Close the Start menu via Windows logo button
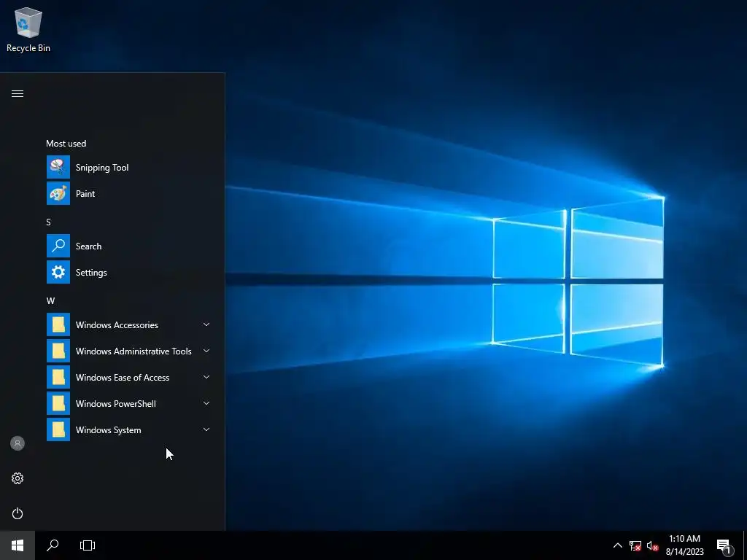The height and width of the screenshot is (560, 747). (18, 545)
